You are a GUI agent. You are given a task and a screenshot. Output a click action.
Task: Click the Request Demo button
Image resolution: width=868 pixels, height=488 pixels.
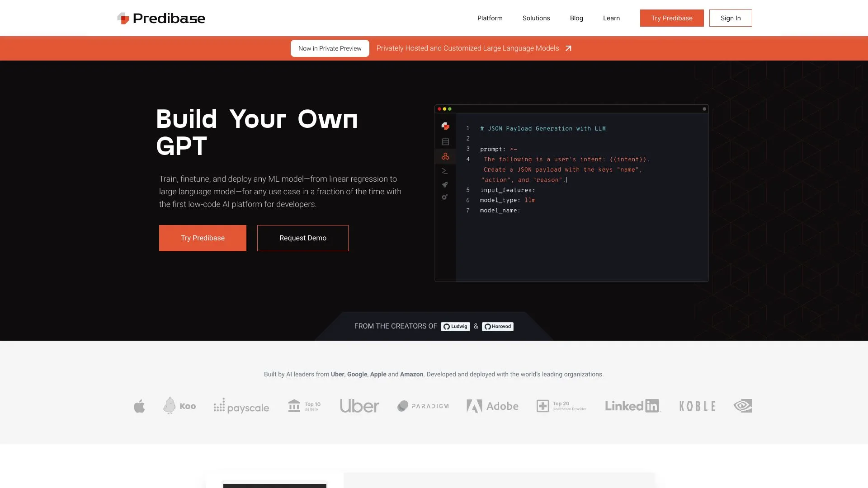[x=302, y=238]
